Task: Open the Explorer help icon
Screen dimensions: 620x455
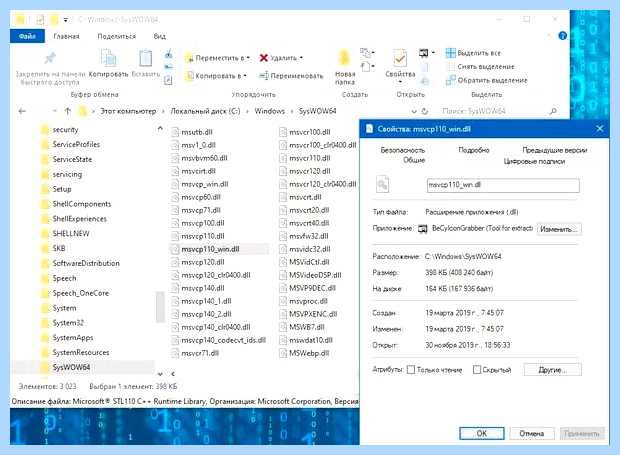Action: (x=562, y=36)
